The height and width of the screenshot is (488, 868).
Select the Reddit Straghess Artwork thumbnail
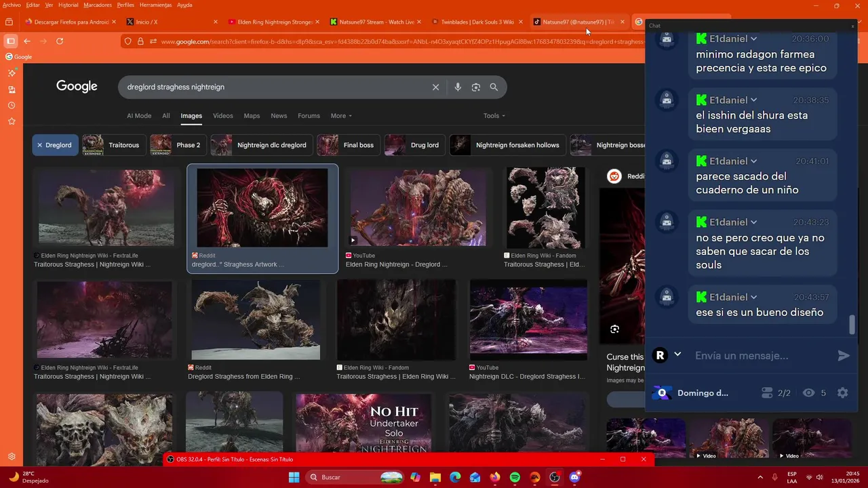(262, 208)
